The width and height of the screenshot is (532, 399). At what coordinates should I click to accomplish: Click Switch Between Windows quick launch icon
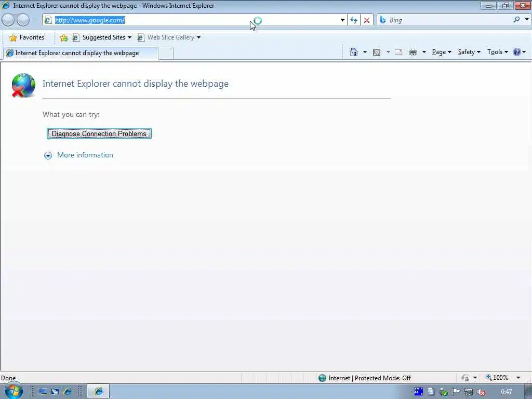coord(55,392)
